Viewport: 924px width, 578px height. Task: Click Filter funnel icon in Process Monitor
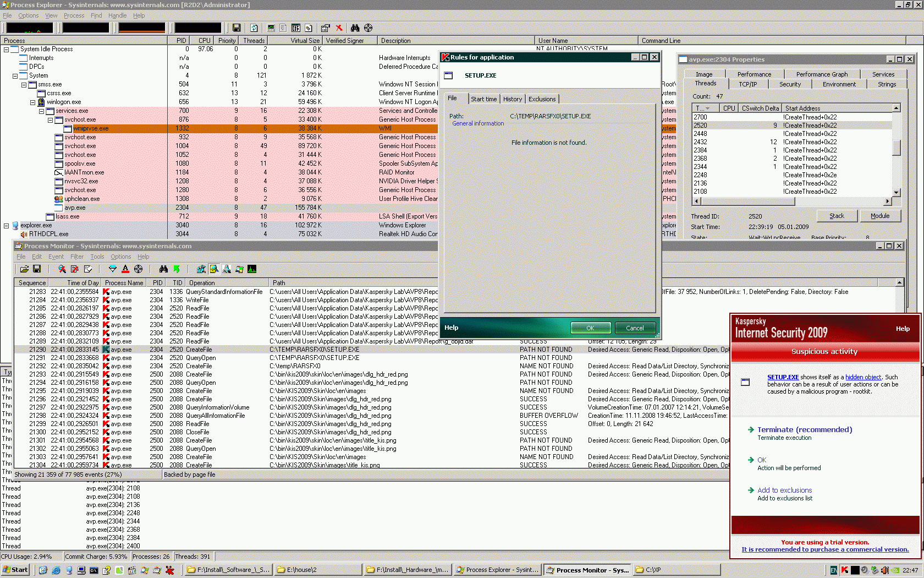[x=113, y=269]
